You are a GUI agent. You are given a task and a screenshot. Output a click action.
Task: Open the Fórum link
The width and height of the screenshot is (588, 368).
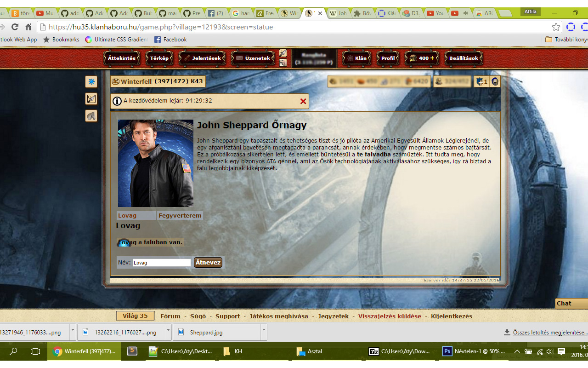170,316
